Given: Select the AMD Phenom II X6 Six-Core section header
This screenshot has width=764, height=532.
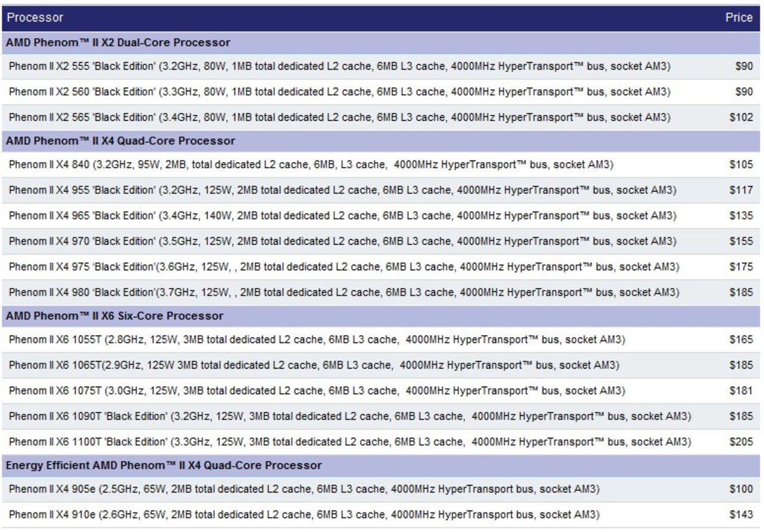Looking at the screenshot, I should tap(115, 316).
